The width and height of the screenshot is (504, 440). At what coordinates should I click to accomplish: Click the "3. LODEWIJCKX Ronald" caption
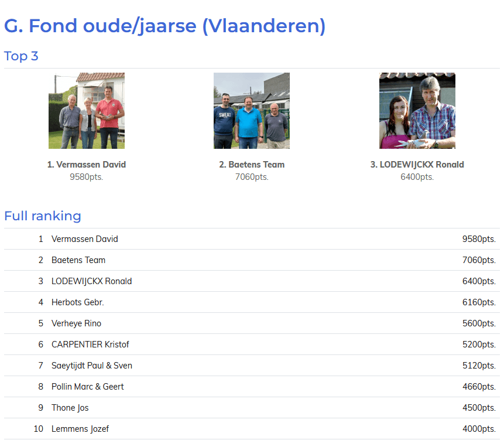[x=417, y=165]
